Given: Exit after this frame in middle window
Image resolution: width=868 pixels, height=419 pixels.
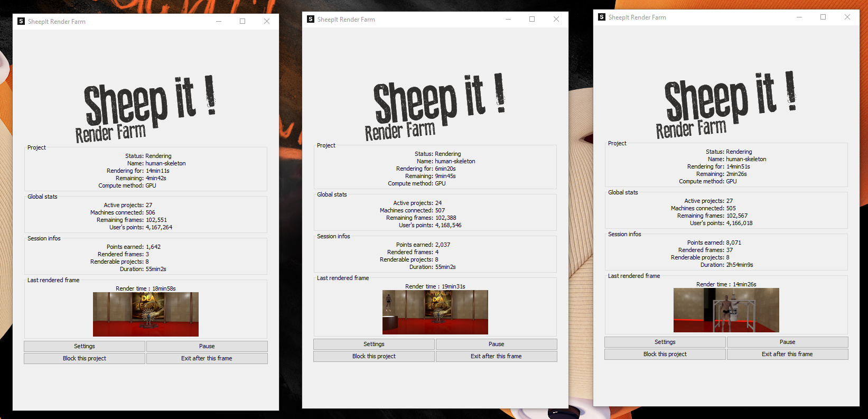Looking at the screenshot, I should point(497,356).
